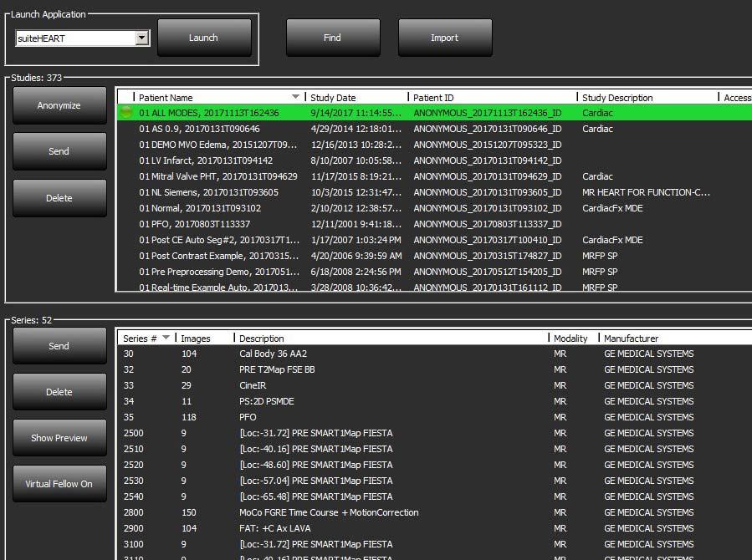Click study date 2/10/2012 12:38:57
752x560 pixels.
pos(356,208)
